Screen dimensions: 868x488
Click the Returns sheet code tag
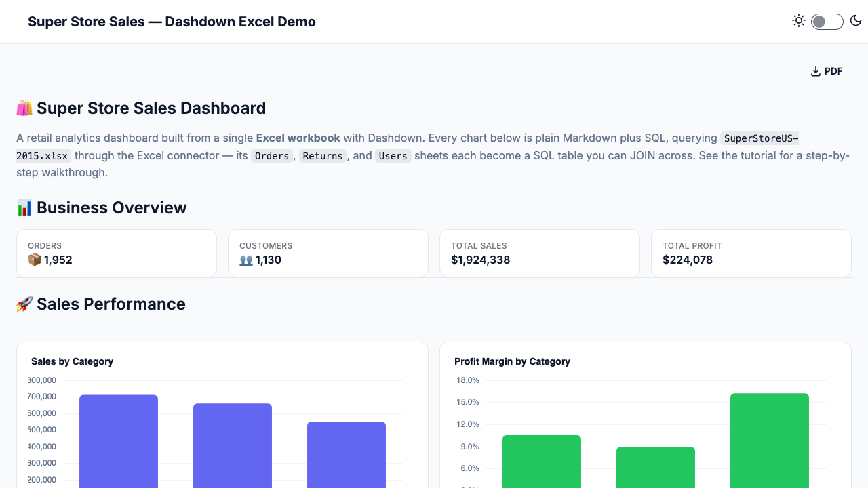323,156
